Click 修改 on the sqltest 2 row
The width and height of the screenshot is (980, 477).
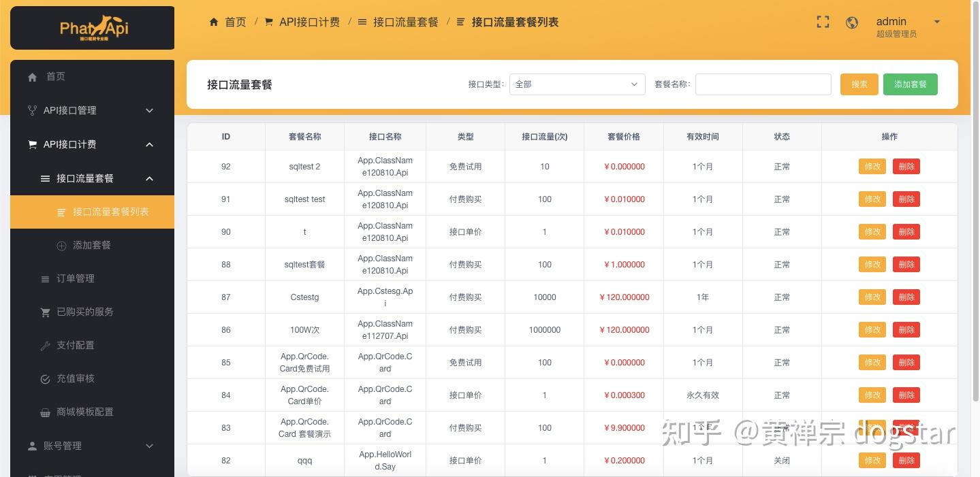tap(872, 166)
